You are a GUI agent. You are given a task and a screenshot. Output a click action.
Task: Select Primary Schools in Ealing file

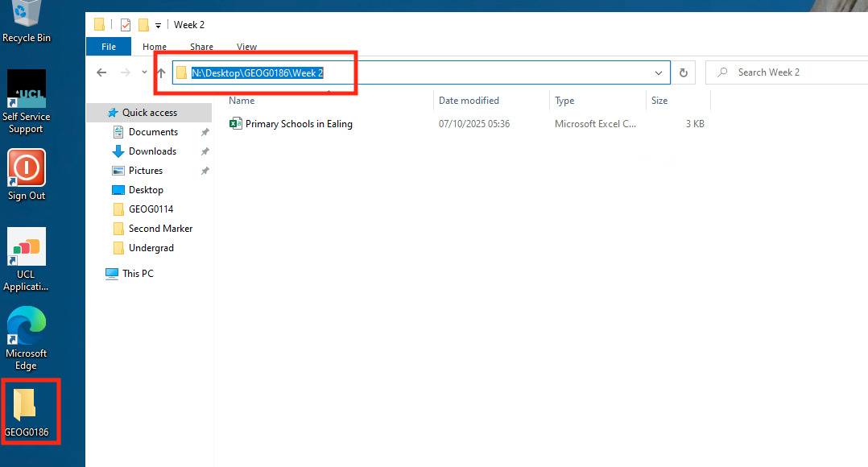[299, 124]
